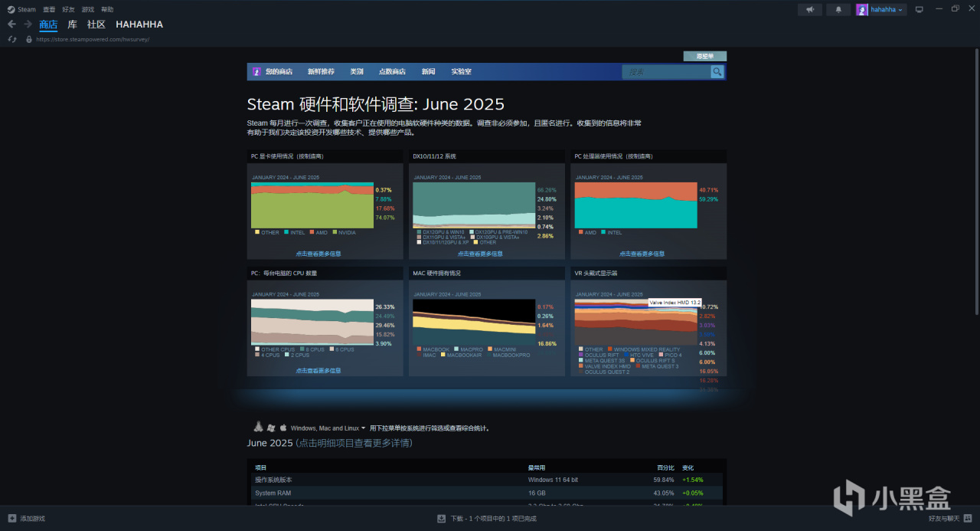Image resolution: width=980 pixels, height=531 pixels.
Task: Go back with the left arrow
Action: pos(11,25)
